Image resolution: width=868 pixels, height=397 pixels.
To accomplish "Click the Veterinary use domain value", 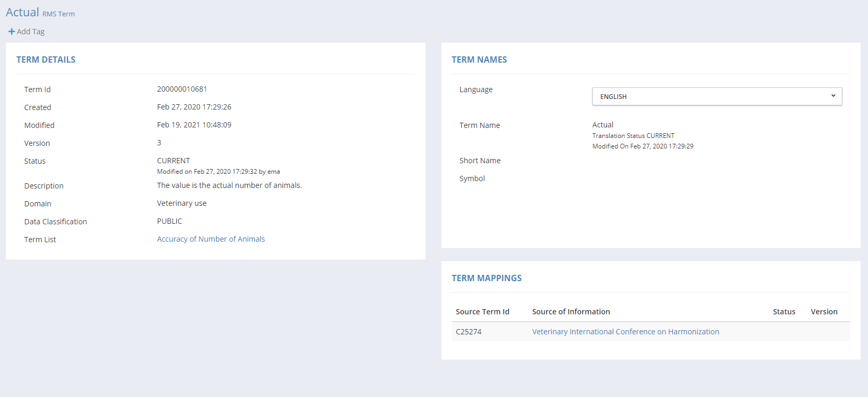I will (181, 203).
